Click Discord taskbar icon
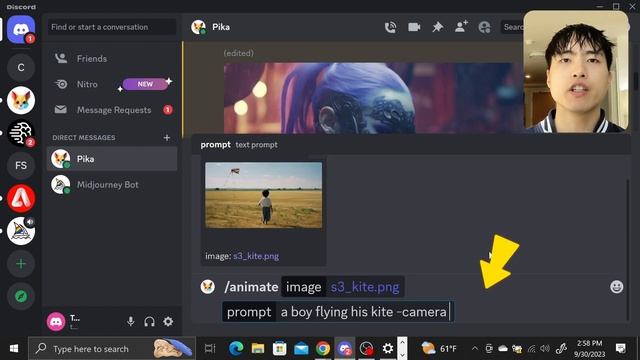This screenshot has width=640, height=360. (x=344, y=349)
